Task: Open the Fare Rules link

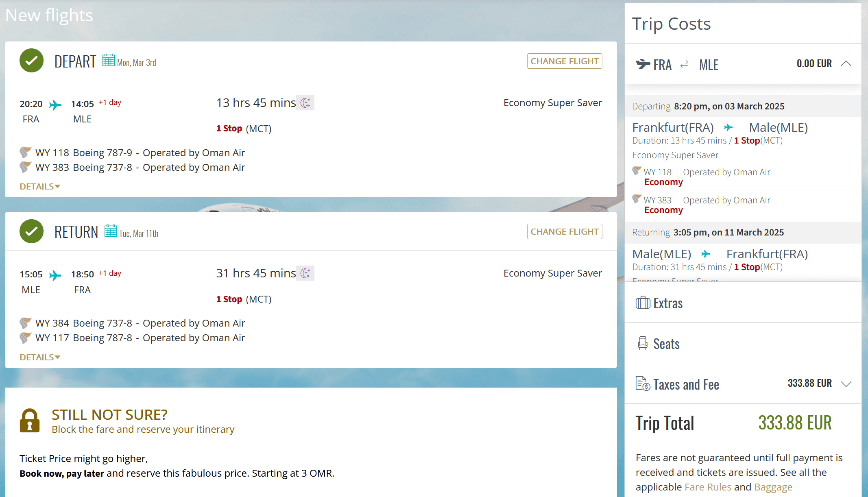Action: 708,487
